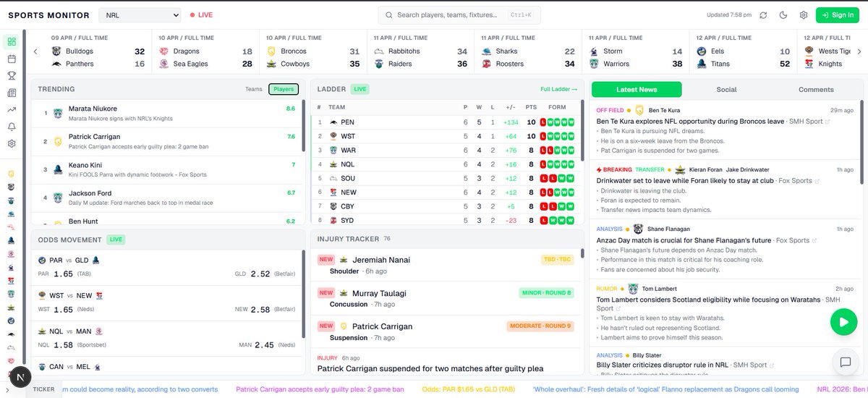868x398 pixels.
Task: Open the Storm vs Warriors score card
Action: [637, 51]
